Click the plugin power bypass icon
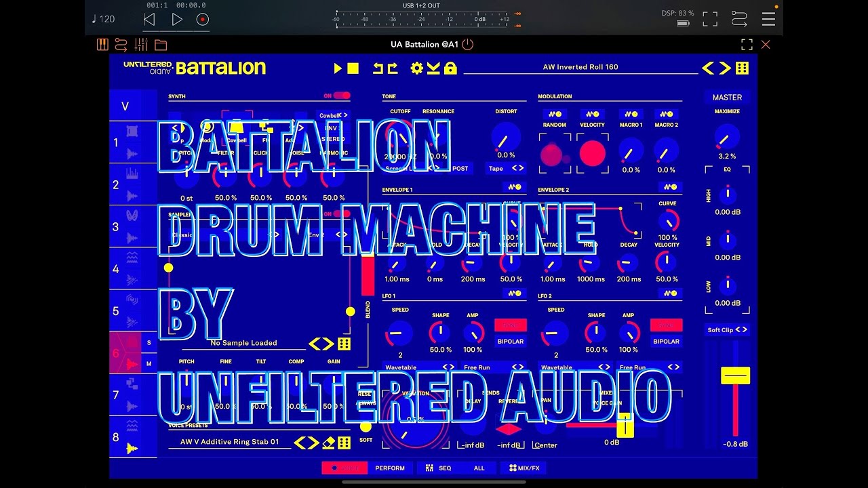This screenshot has height=488, width=868. 468,44
